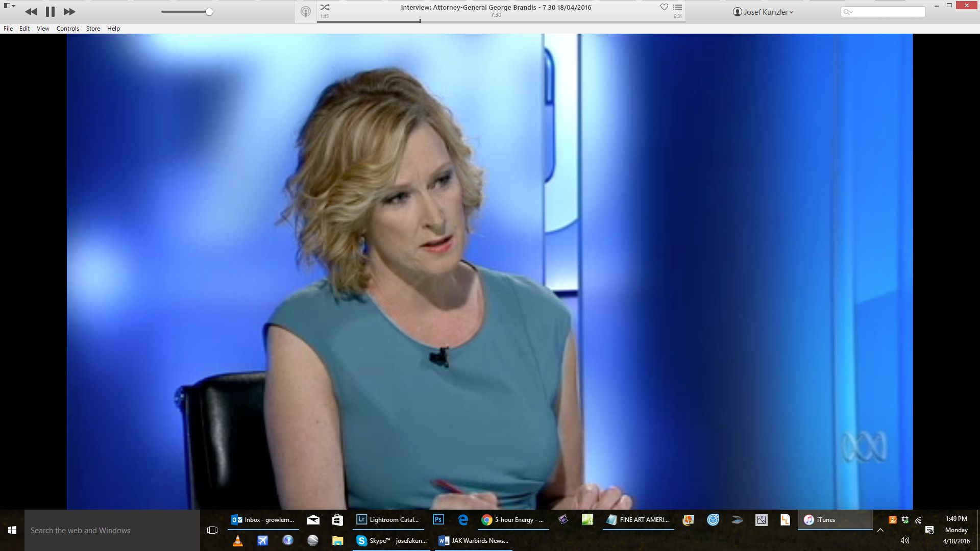This screenshot has width=980, height=551.
Task: Open the window layout menu dropdown
Action: click(9, 6)
